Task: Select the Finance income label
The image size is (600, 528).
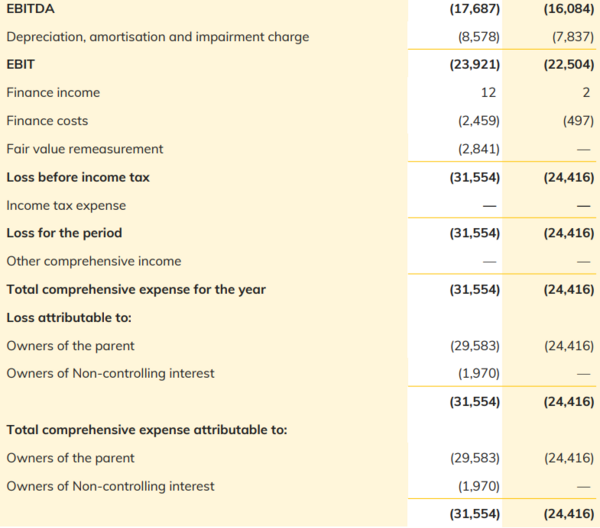Action: point(53,93)
